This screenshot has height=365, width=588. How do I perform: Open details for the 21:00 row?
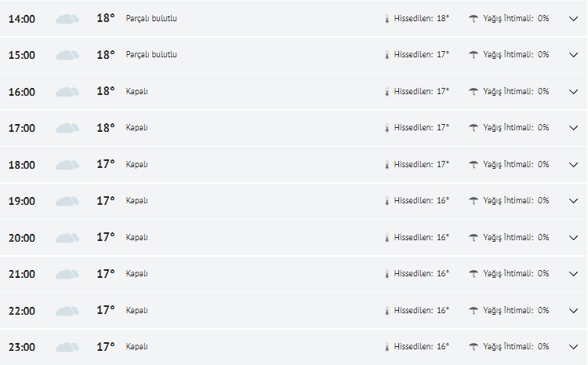click(573, 274)
